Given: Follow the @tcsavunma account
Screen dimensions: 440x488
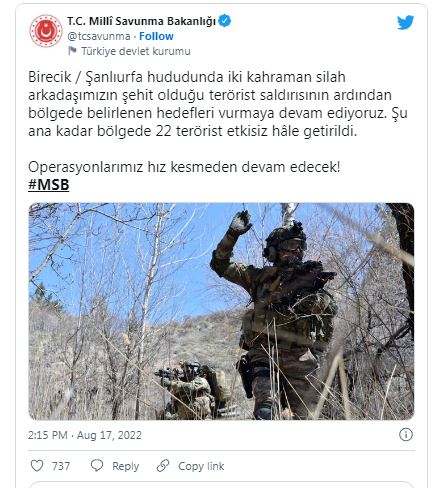Looking at the screenshot, I should (156, 36).
